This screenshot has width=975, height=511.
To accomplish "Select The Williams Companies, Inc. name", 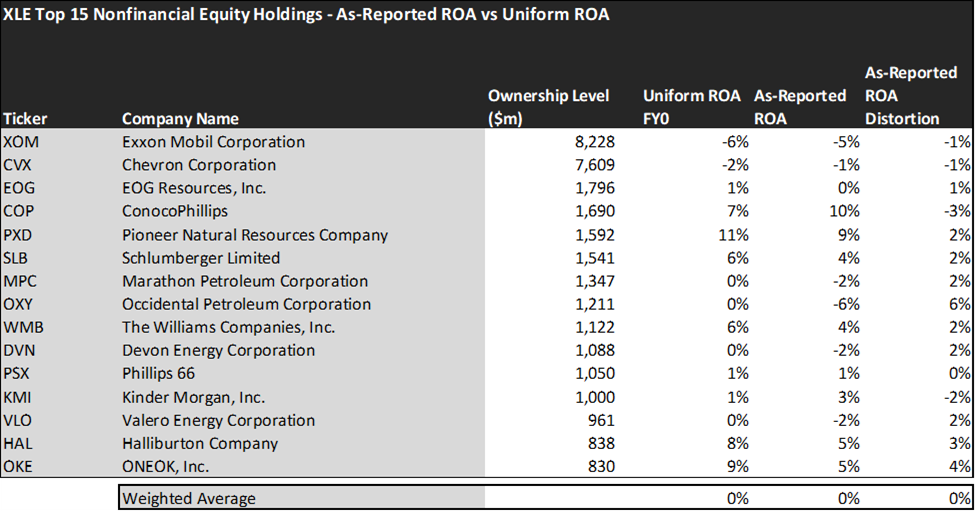I will pos(228,328).
